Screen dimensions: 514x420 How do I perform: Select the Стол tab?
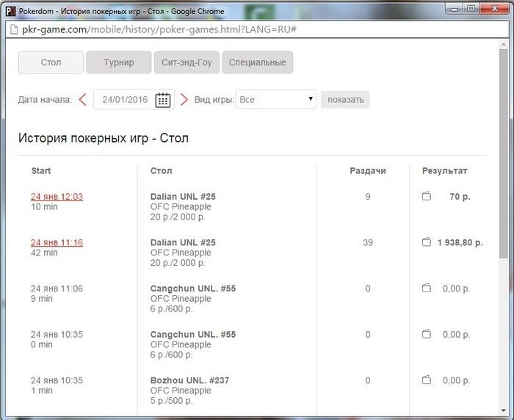(51, 62)
